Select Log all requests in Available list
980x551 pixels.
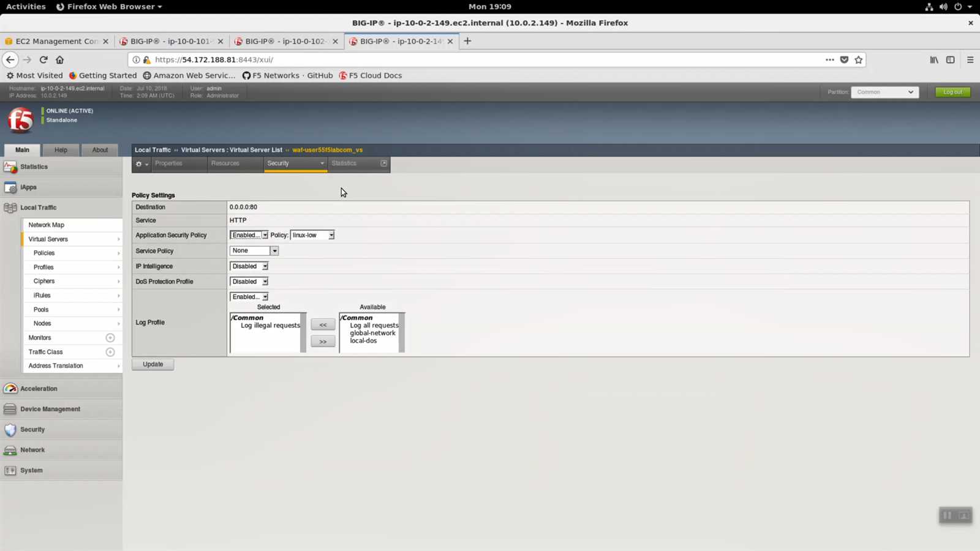374,326
